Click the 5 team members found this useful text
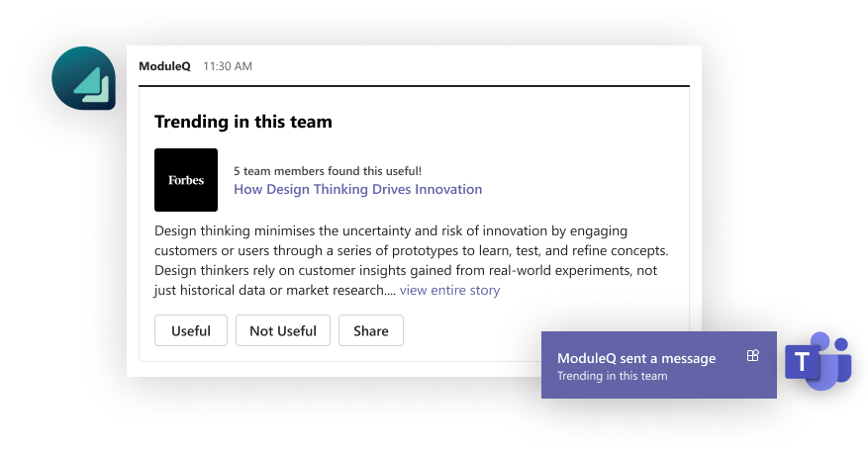Screen dimensions: 868x452 pyautogui.click(x=328, y=171)
